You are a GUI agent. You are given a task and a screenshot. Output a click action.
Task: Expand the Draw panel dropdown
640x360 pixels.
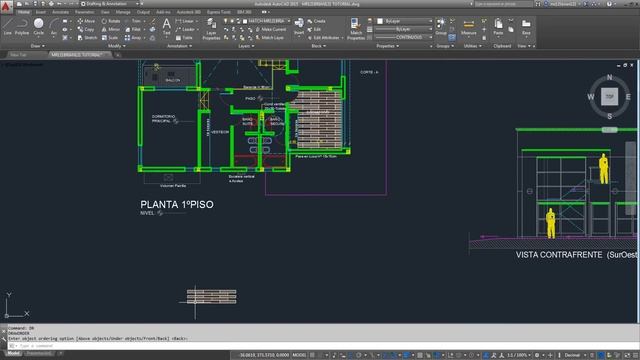(x=38, y=46)
